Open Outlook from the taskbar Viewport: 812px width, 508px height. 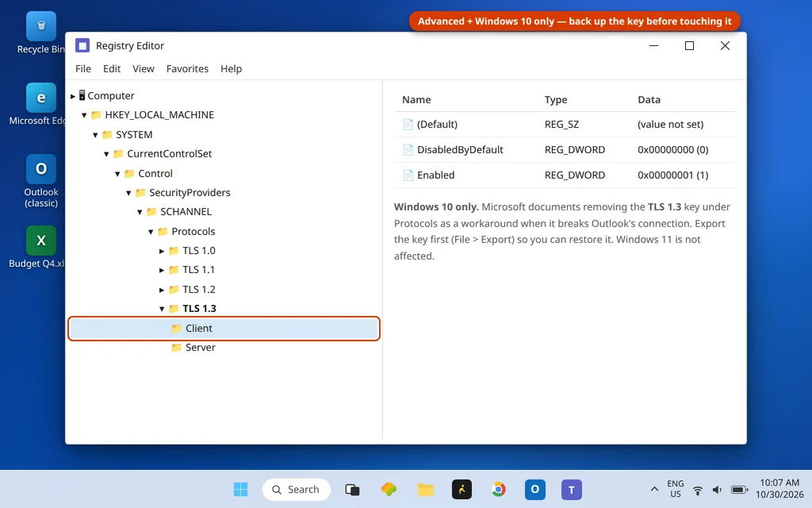coord(535,489)
